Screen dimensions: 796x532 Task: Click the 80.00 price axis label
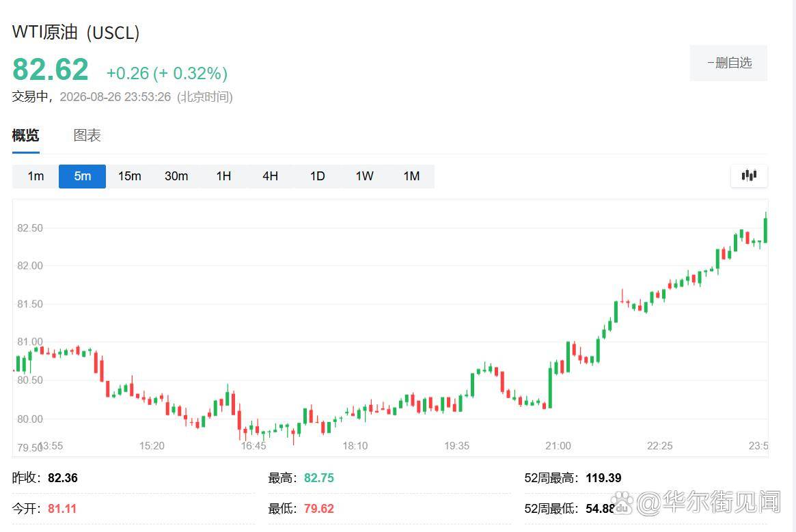tap(30, 419)
